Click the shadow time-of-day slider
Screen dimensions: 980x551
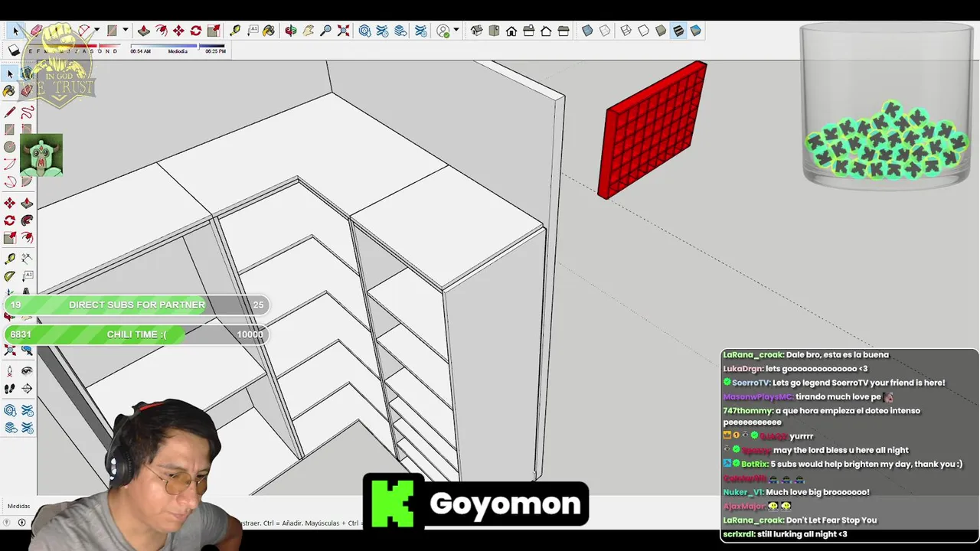tap(178, 47)
